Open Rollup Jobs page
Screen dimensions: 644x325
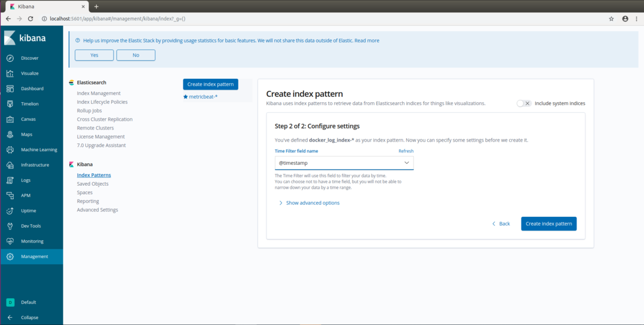pyautogui.click(x=89, y=111)
